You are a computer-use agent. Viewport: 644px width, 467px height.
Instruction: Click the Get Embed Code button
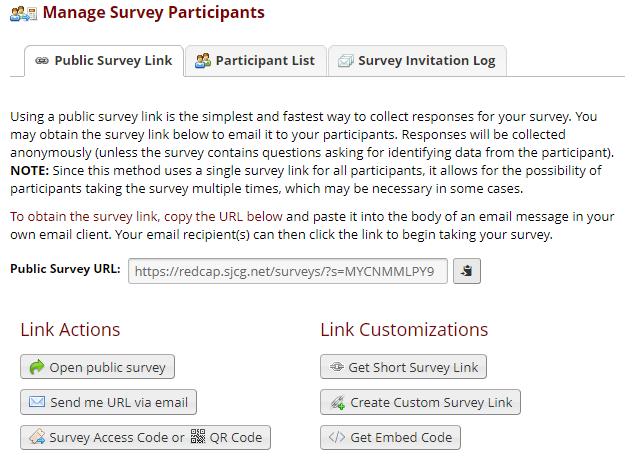(390, 437)
